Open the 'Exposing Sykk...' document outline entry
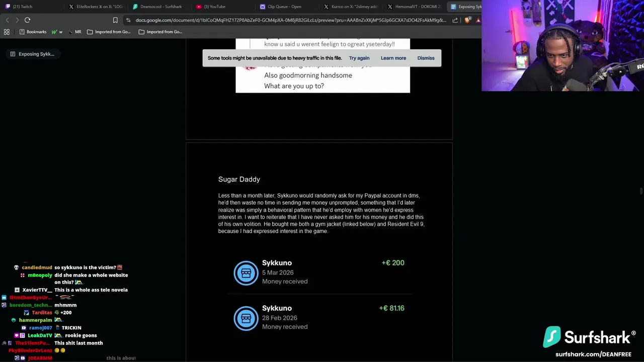644x362 pixels. [x=32, y=54]
